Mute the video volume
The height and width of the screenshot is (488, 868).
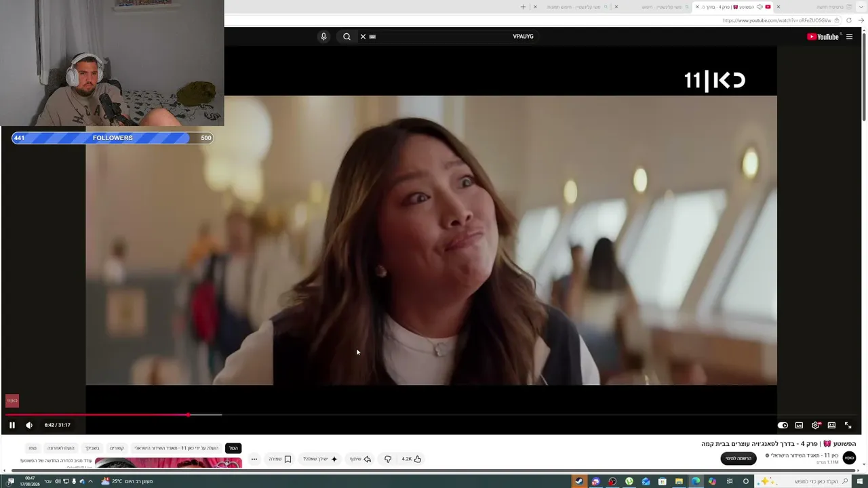coord(29,425)
